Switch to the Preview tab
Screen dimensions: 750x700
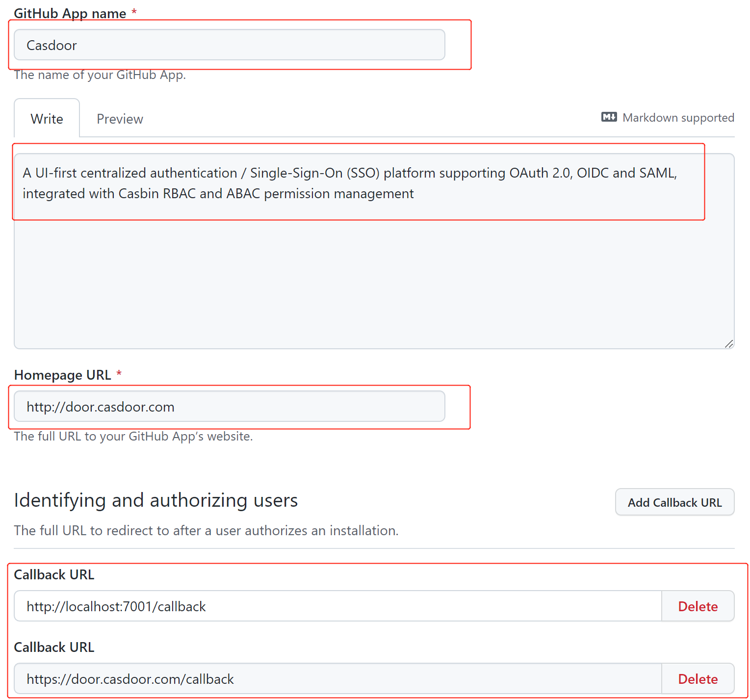coord(119,118)
